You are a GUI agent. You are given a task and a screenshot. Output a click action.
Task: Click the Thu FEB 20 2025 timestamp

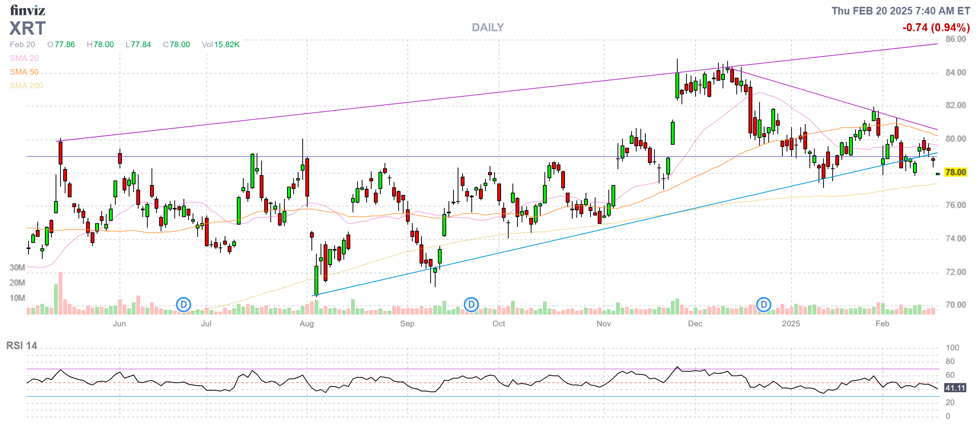click(900, 11)
